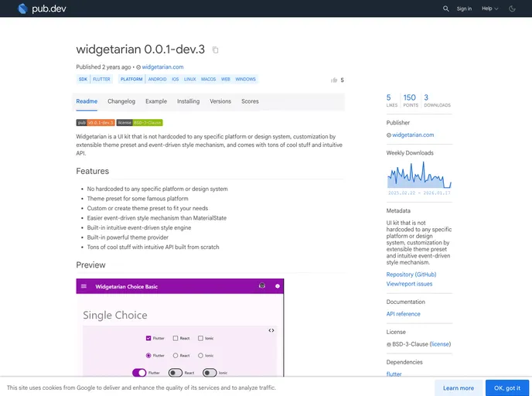Open search with the magnifier icon
The width and height of the screenshot is (532, 396).
pyautogui.click(x=445, y=9)
